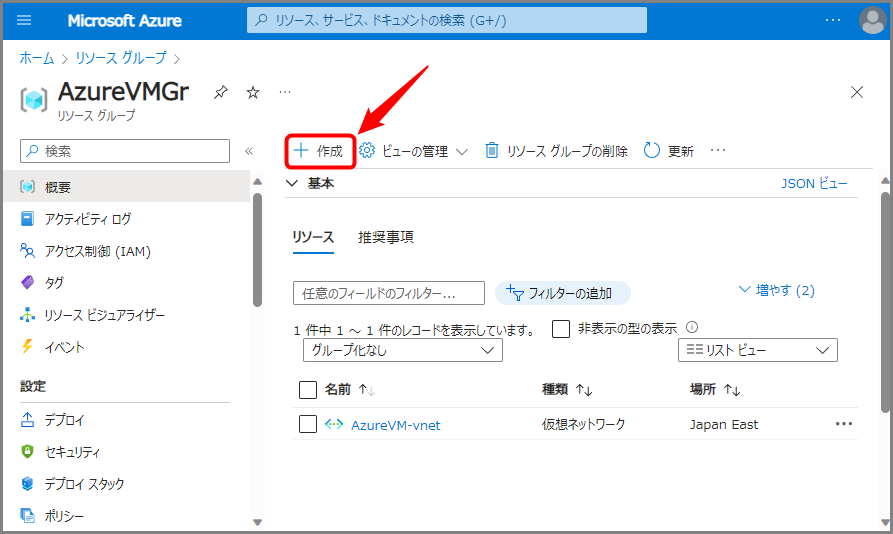Expand 増やす (2) filters

[777, 290]
